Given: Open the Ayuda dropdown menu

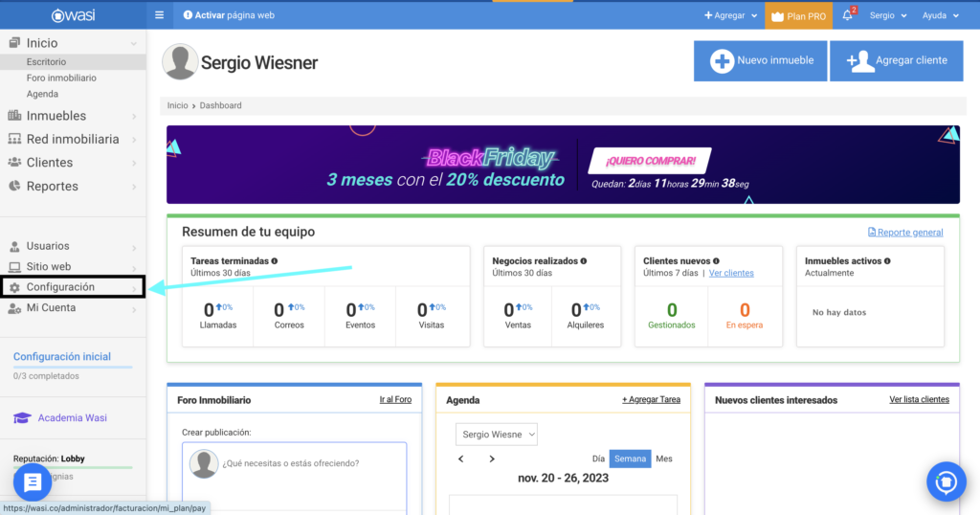Looking at the screenshot, I should click(x=941, y=15).
